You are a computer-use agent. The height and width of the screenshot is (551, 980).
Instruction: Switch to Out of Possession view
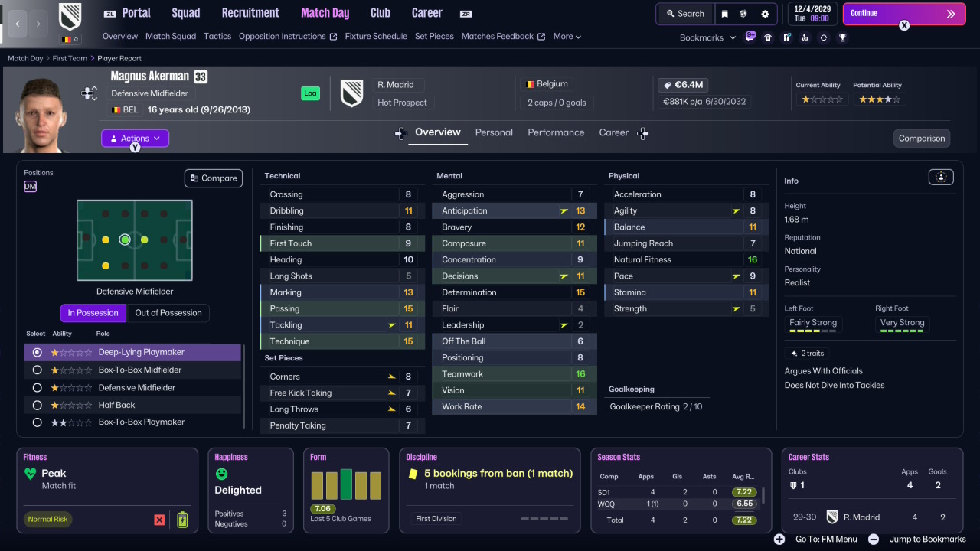point(168,313)
